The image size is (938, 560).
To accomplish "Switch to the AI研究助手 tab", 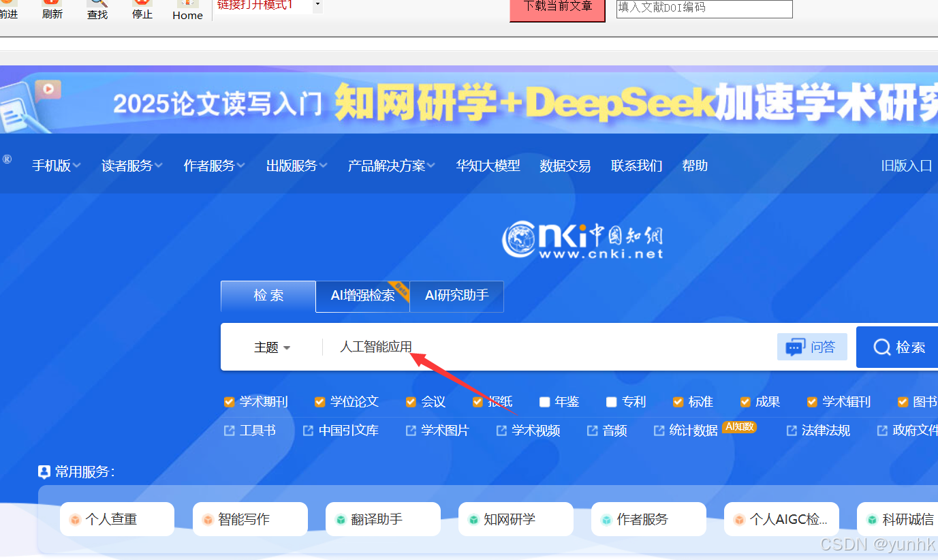I will [457, 296].
